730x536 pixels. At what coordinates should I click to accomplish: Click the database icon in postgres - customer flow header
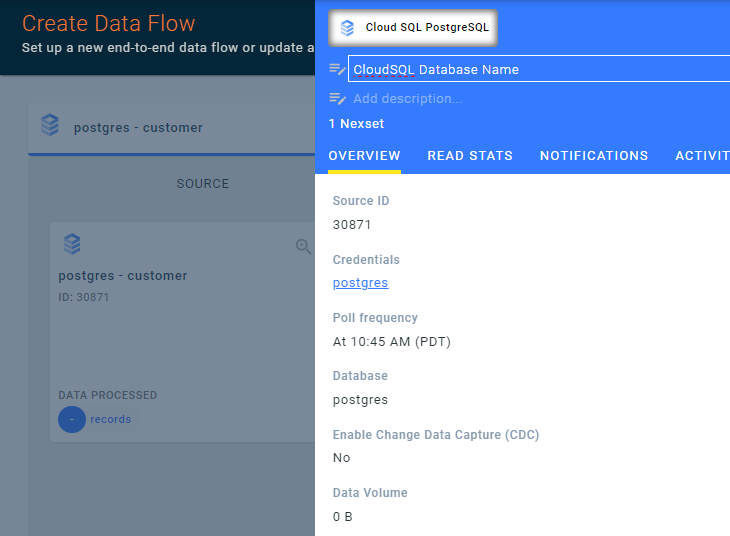pos(50,125)
